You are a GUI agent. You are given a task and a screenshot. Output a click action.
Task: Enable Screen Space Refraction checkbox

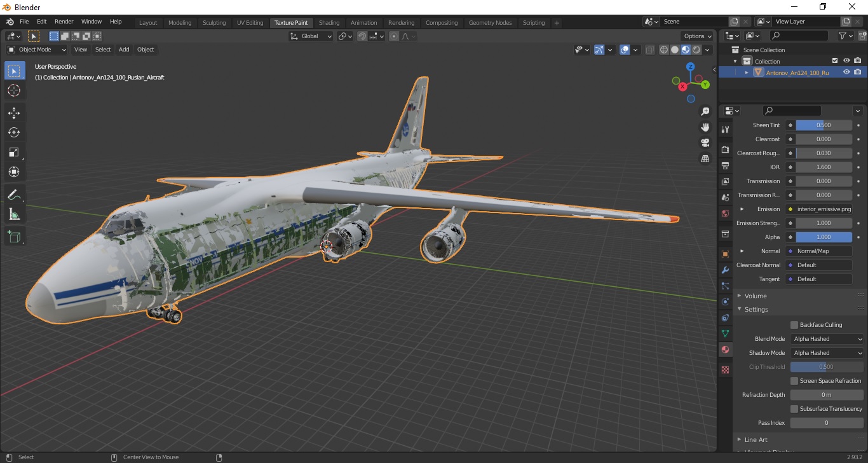[794, 381]
